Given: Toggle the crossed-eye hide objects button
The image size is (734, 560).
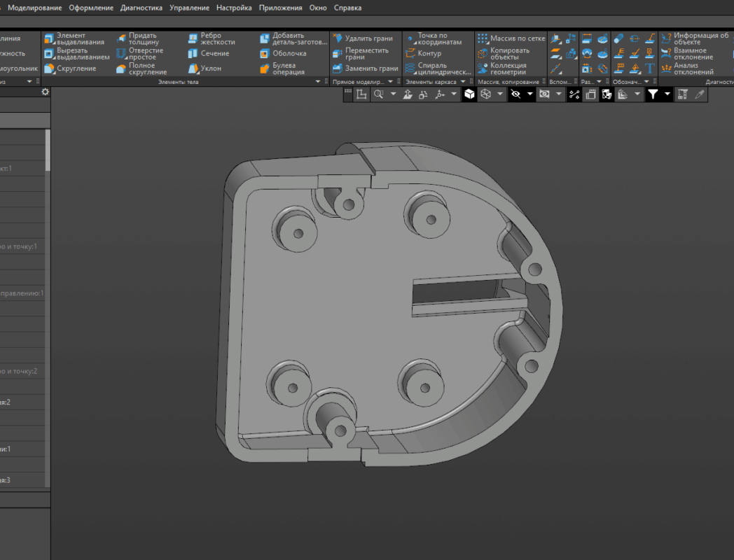Looking at the screenshot, I should (x=516, y=94).
